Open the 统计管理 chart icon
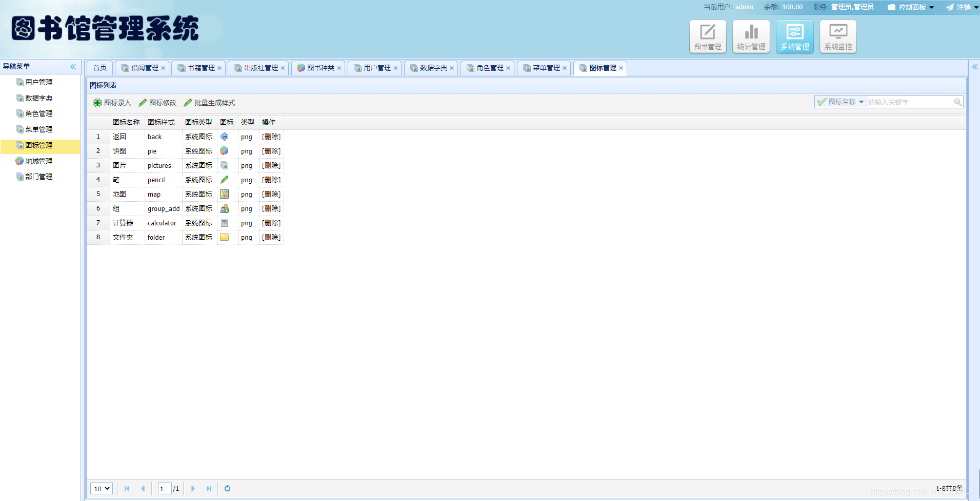 pos(751,36)
